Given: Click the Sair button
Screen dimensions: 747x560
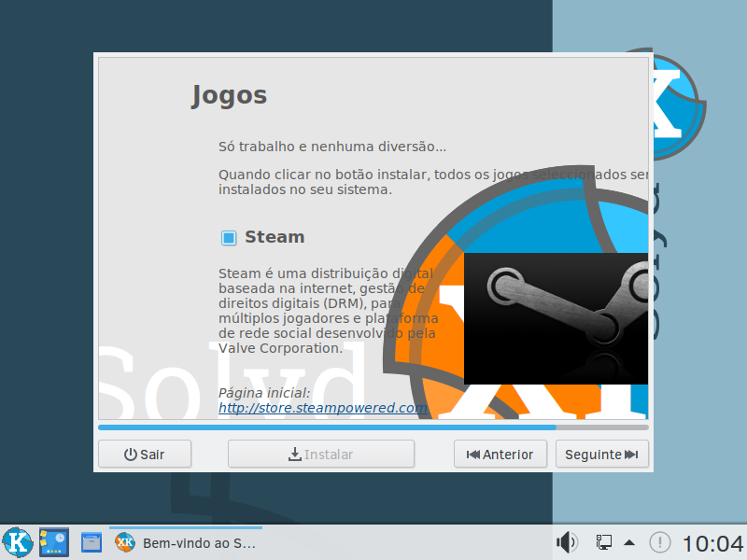Looking at the screenshot, I should click(145, 455).
